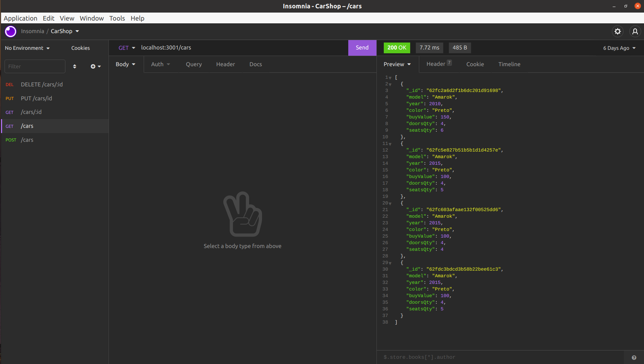This screenshot has height=364, width=644.
Task: Open the GET method dropdown
Action: 127,48
